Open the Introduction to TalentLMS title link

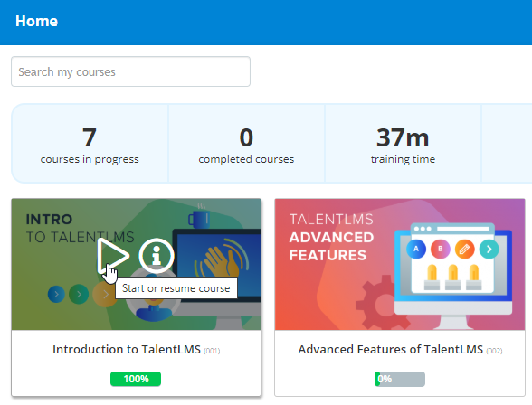pyautogui.click(x=127, y=350)
